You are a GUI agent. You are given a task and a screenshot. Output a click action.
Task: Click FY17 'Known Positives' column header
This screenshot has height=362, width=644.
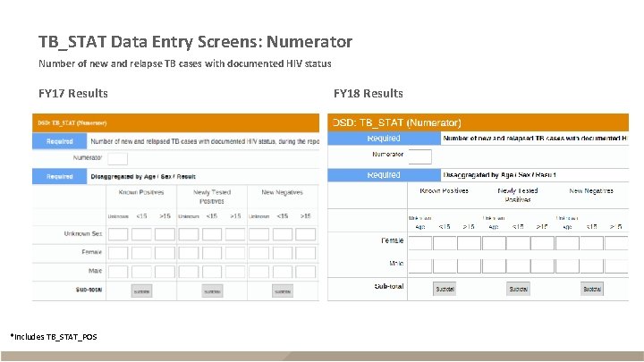point(141,192)
